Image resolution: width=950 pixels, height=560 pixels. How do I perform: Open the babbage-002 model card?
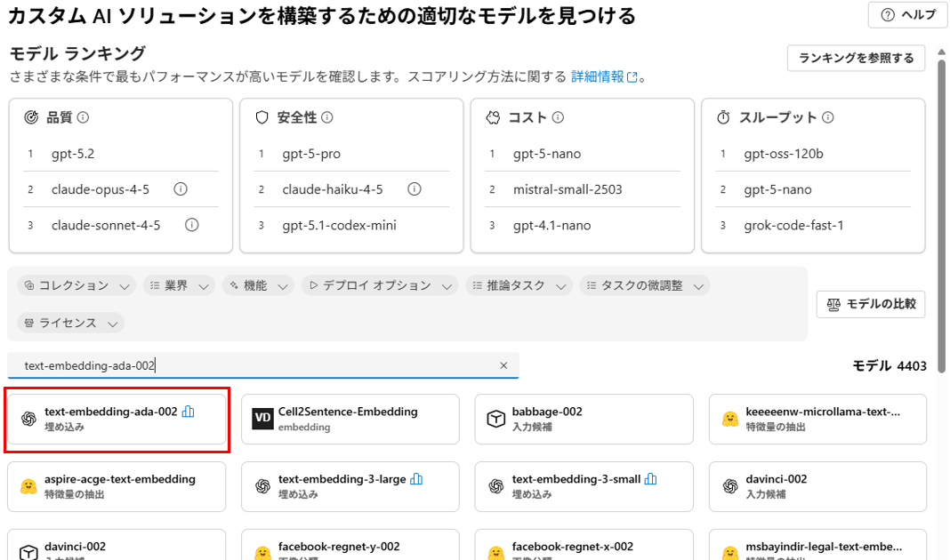tap(584, 419)
